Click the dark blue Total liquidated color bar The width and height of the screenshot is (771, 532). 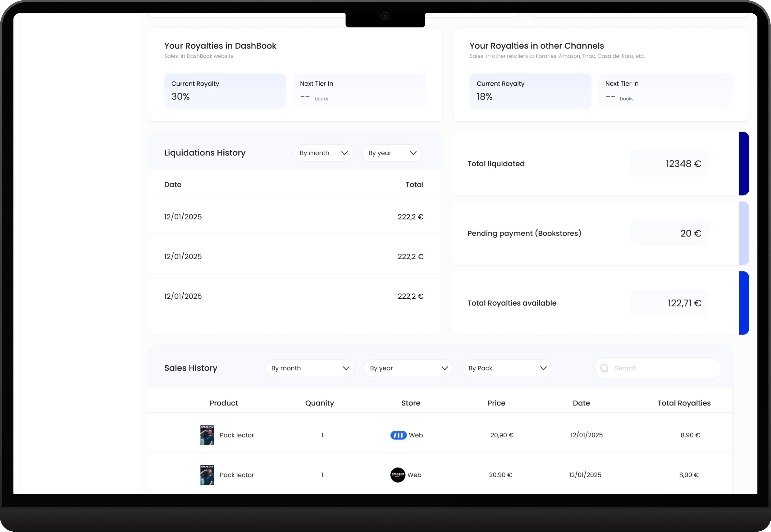744,164
